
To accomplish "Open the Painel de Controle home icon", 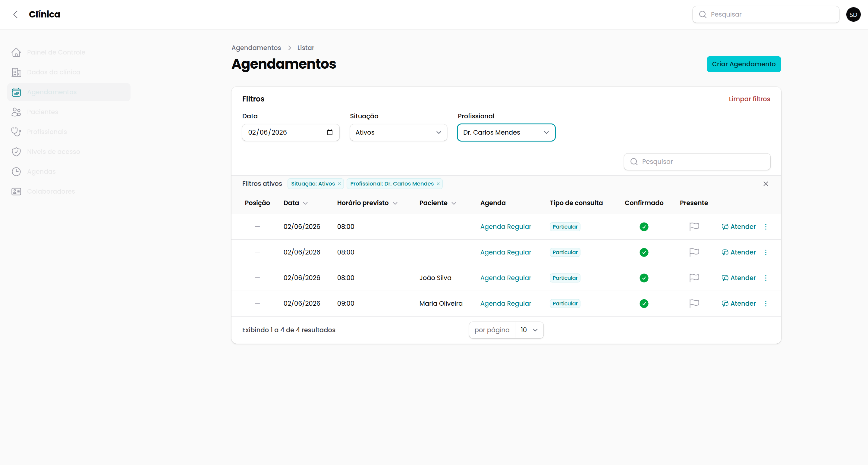I will [x=16, y=52].
